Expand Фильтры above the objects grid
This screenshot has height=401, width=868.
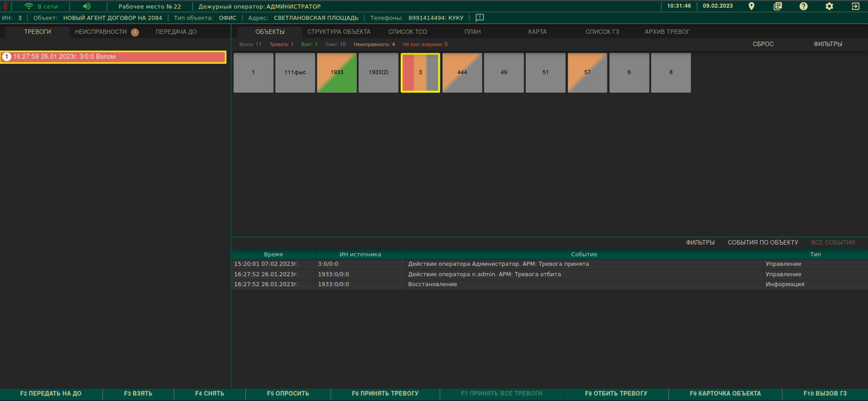click(x=827, y=44)
